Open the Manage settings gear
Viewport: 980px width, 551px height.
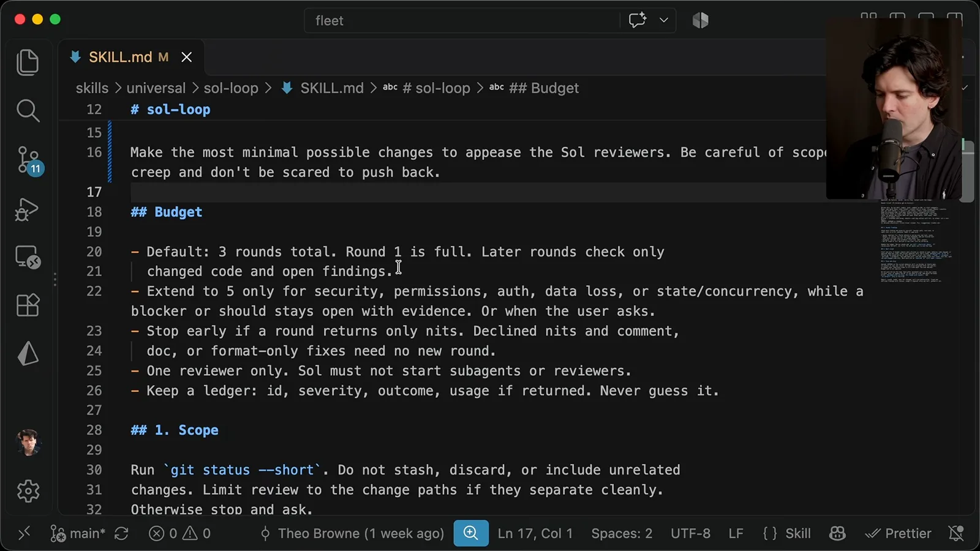click(28, 491)
